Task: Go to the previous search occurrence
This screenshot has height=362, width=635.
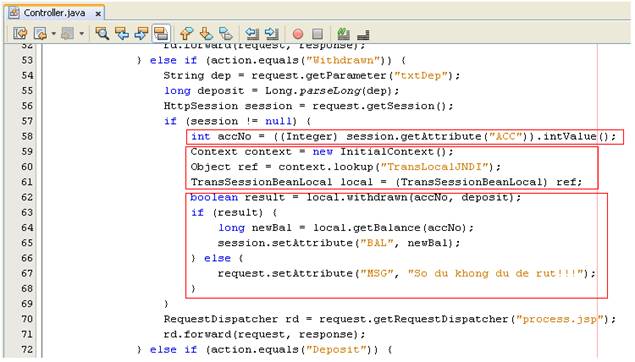Action: [121, 34]
